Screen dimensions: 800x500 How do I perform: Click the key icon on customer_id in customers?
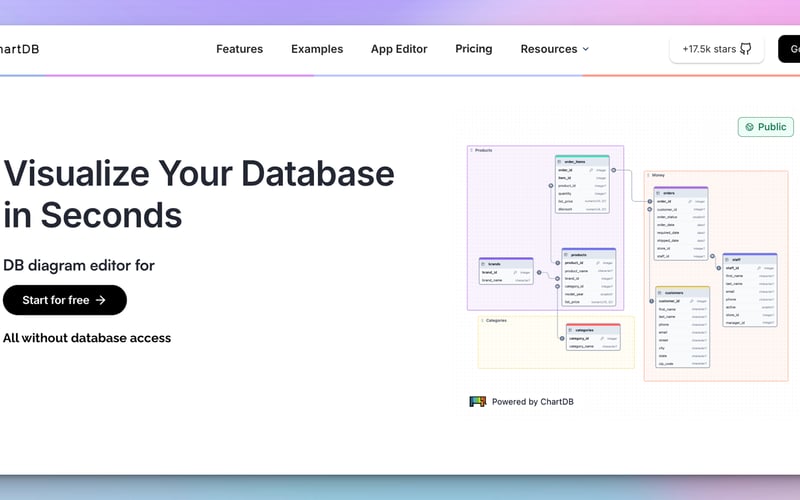[691, 301]
